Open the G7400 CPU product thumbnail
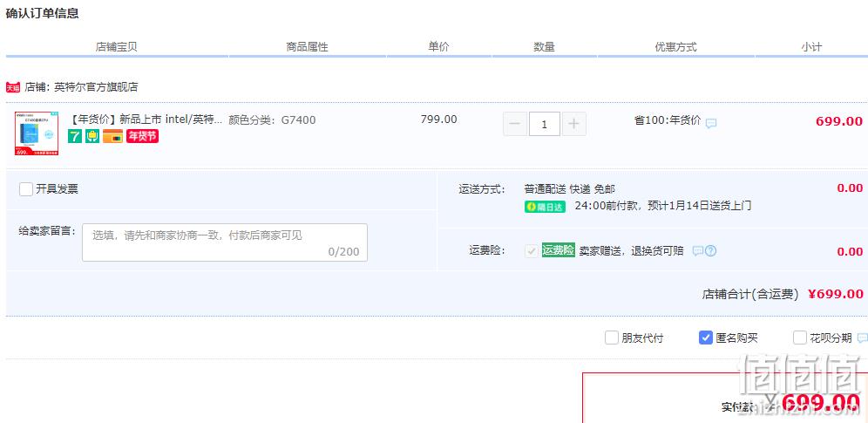Screen dimensions: 868x423 (37, 133)
